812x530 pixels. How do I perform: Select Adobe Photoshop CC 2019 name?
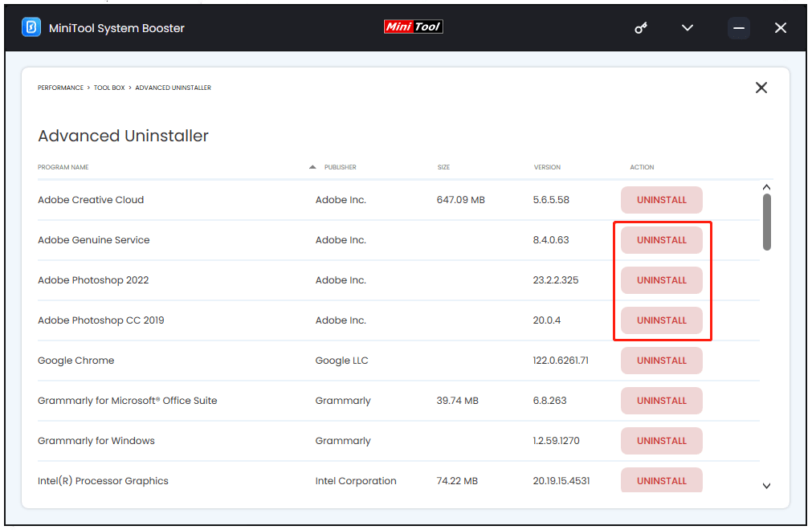pyautogui.click(x=101, y=320)
